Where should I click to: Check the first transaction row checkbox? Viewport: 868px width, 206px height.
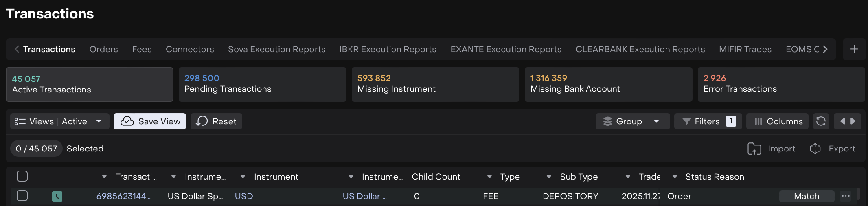22,196
